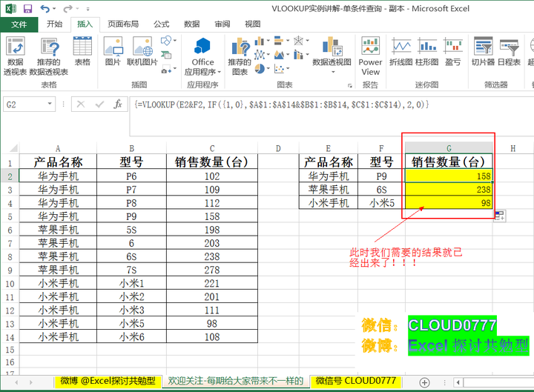Insert a Radar or Stock chart
Viewport: 534px width, 392px height.
pos(298,41)
